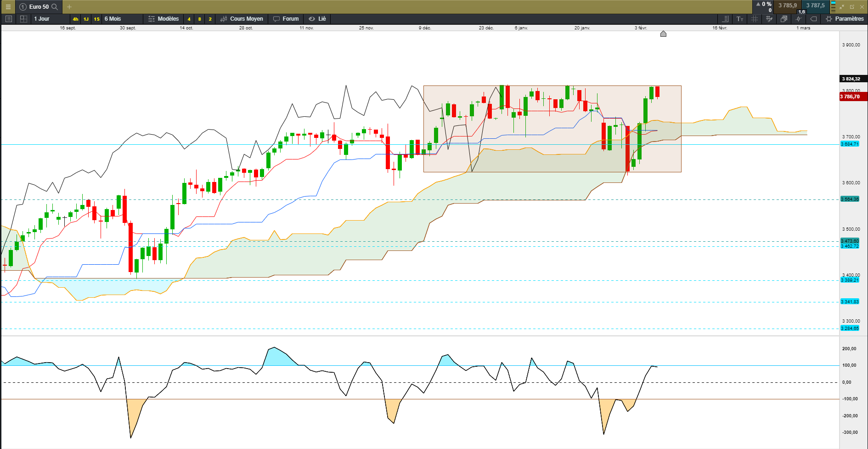Switch to 4h timeframe
Viewport: 868px width, 449px height.
75,19
